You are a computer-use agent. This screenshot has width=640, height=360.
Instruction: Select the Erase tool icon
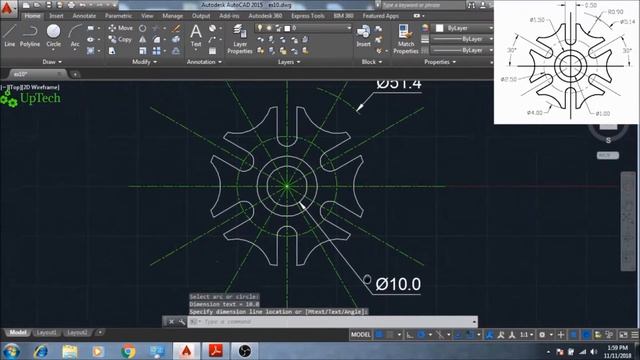click(x=176, y=28)
